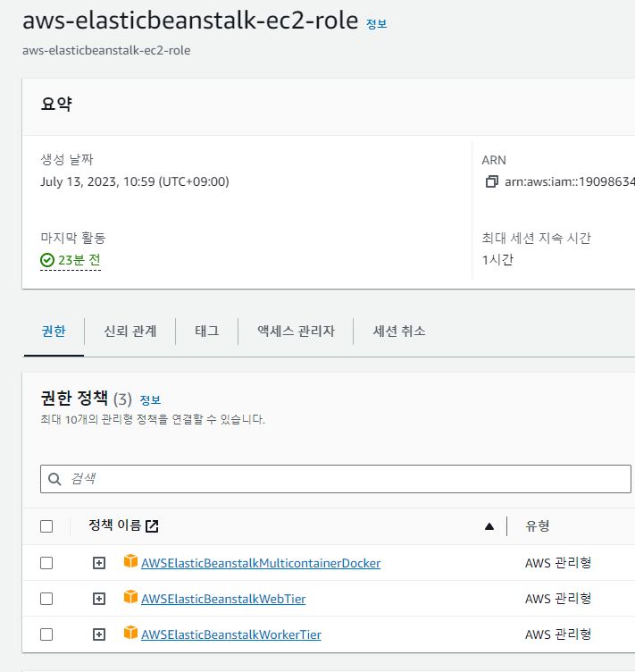Image resolution: width=635 pixels, height=672 pixels.
Task: Expand the AWSElasticBeanstalkWorkerTier policy row
Action: 99,634
